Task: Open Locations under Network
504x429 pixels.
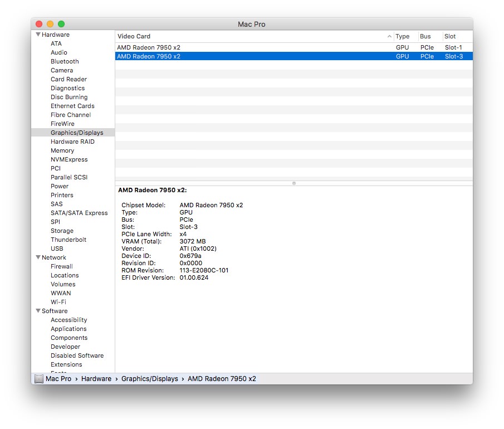Action: point(65,275)
